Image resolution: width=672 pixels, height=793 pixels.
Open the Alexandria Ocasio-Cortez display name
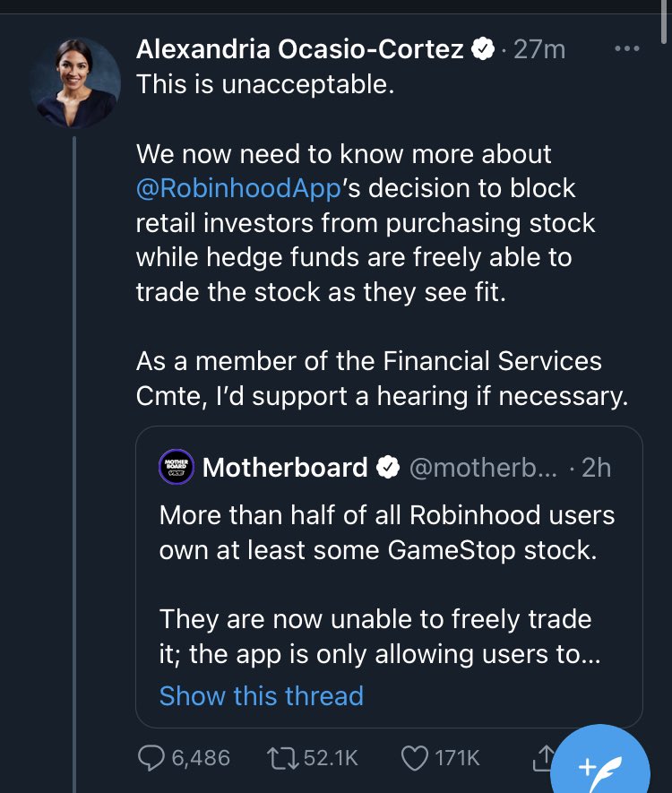300,49
